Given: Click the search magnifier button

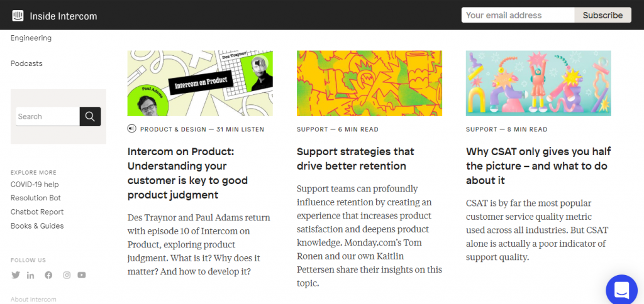Looking at the screenshot, I should click(x=90, y=117).
